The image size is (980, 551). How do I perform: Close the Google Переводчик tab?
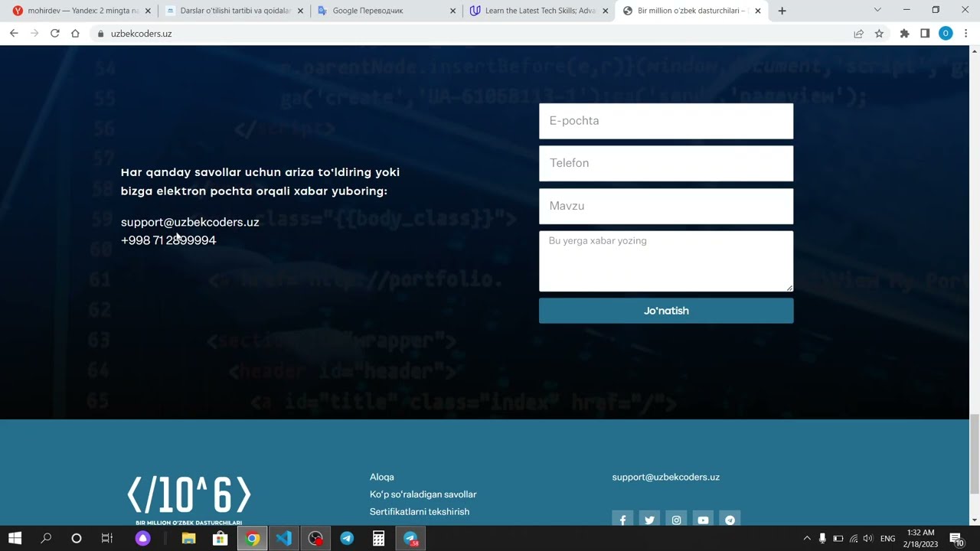coord(452,11)
